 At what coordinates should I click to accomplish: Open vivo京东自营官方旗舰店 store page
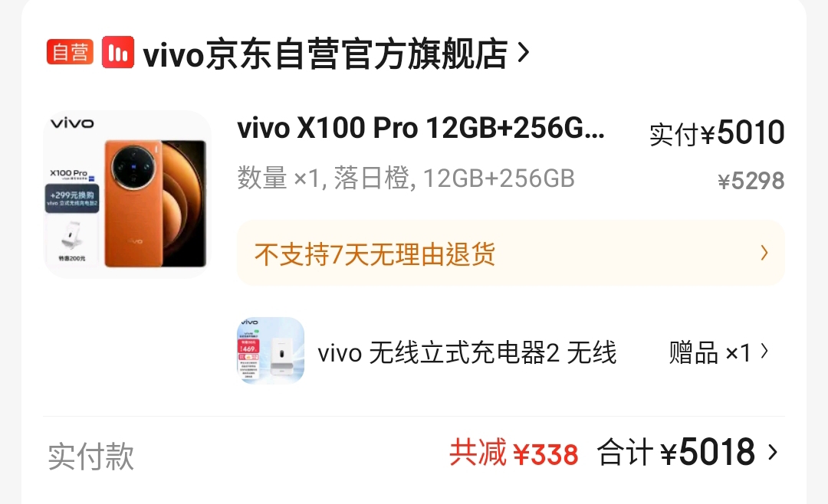point(325,54)
